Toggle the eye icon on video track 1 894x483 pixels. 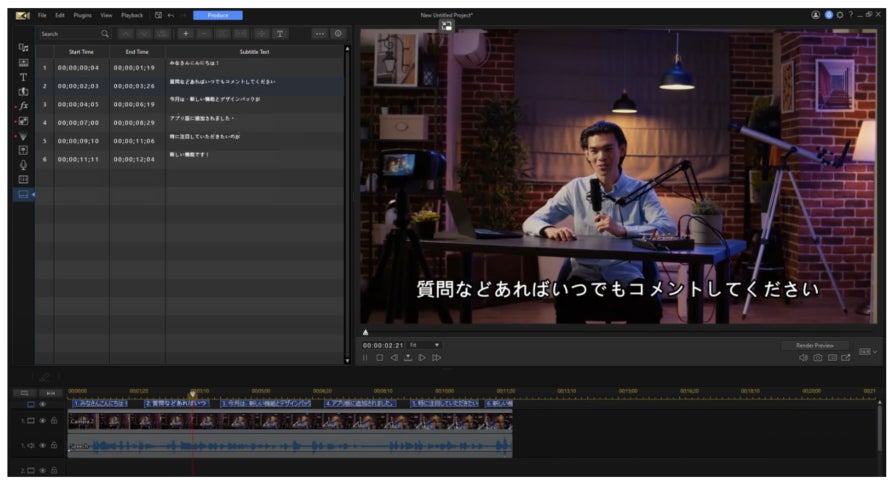[43, 421]
